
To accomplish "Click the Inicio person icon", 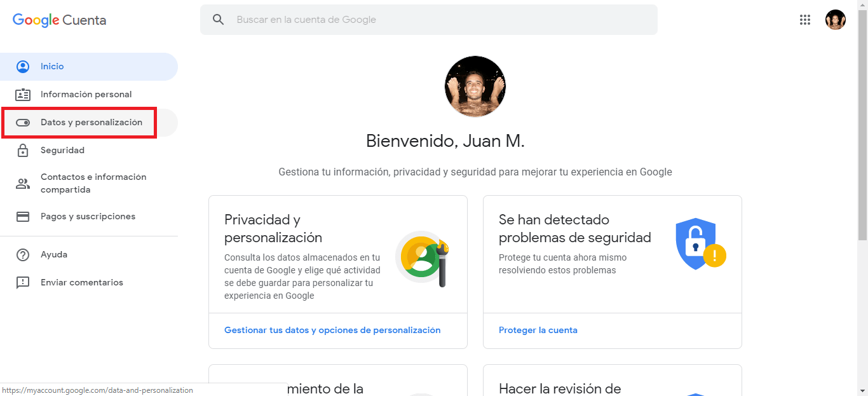I will pyautogui.click(x=23, y=67).
